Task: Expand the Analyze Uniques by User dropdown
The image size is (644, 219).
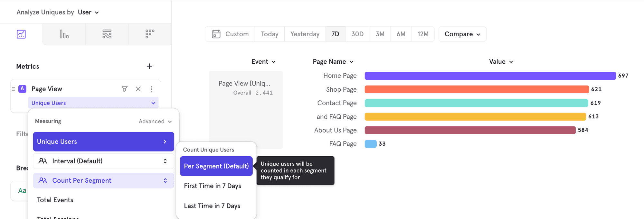Action: 88,12
